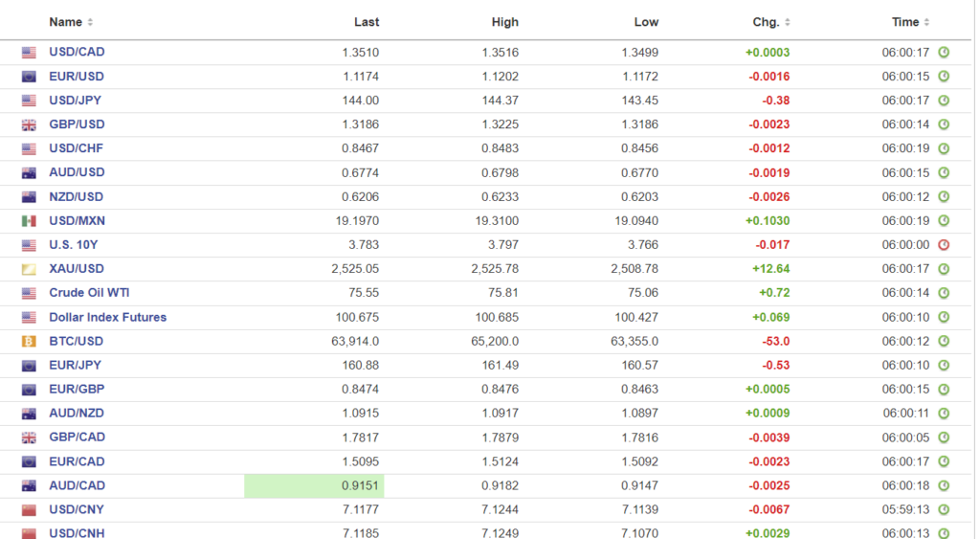Click the Low column header

coord(646,22)
